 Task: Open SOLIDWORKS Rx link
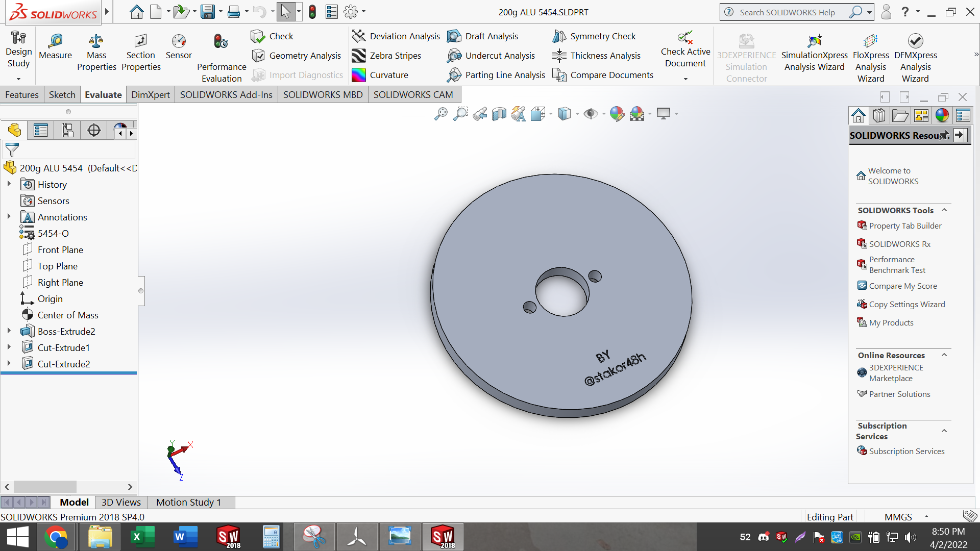point(899,244)
